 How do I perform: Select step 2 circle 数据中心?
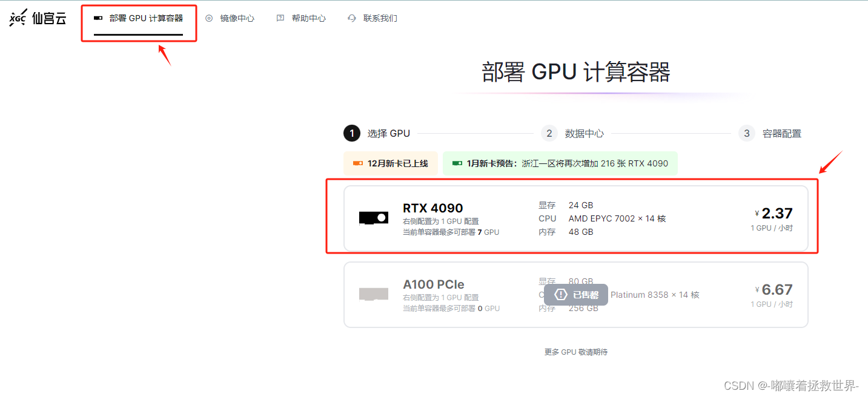pos(549,133)
